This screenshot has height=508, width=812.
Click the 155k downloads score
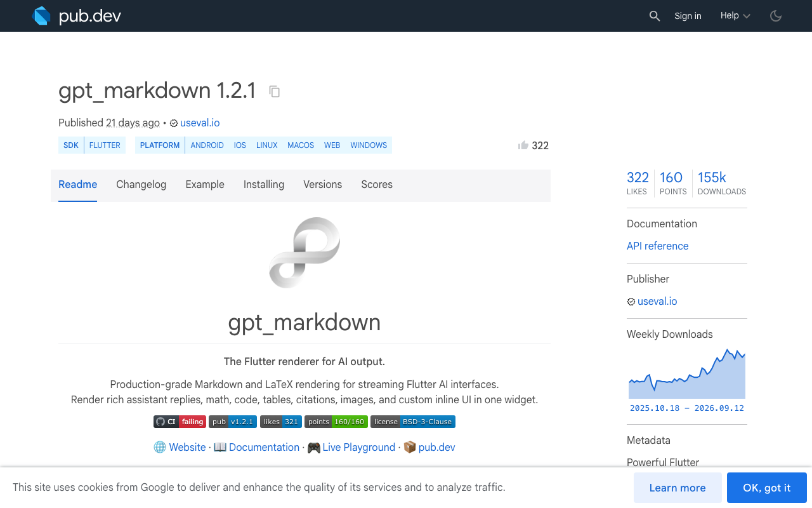[722, 182]
